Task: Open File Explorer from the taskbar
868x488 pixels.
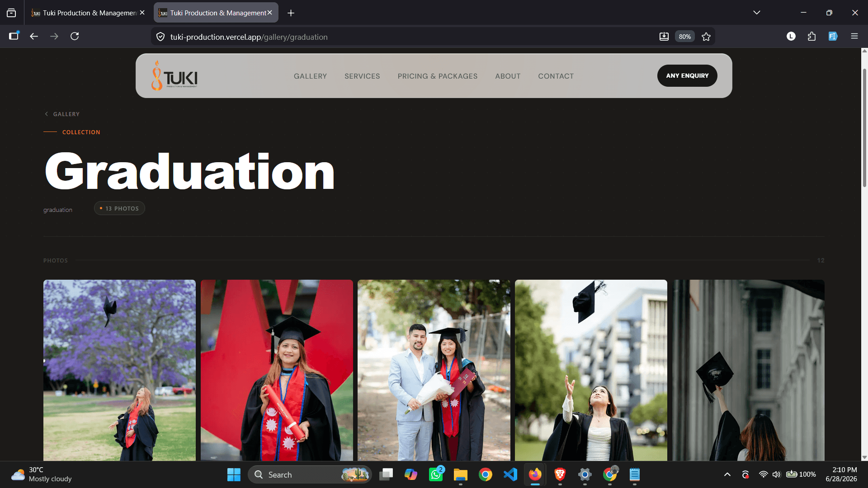Action: coord(461,474)
